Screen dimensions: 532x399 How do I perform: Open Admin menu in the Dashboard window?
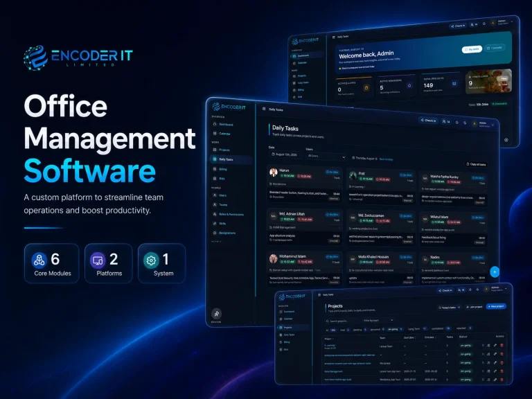[502, 22]
